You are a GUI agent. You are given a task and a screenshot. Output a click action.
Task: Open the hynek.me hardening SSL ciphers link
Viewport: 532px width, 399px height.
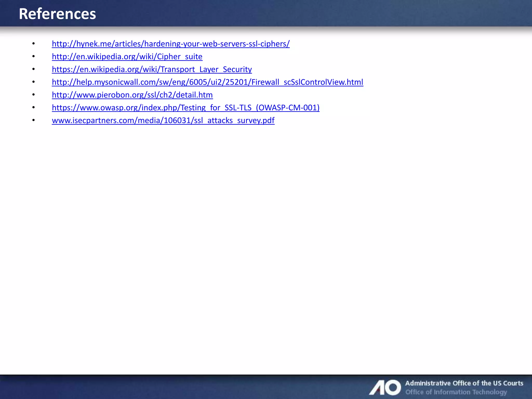tap(171, 44)
